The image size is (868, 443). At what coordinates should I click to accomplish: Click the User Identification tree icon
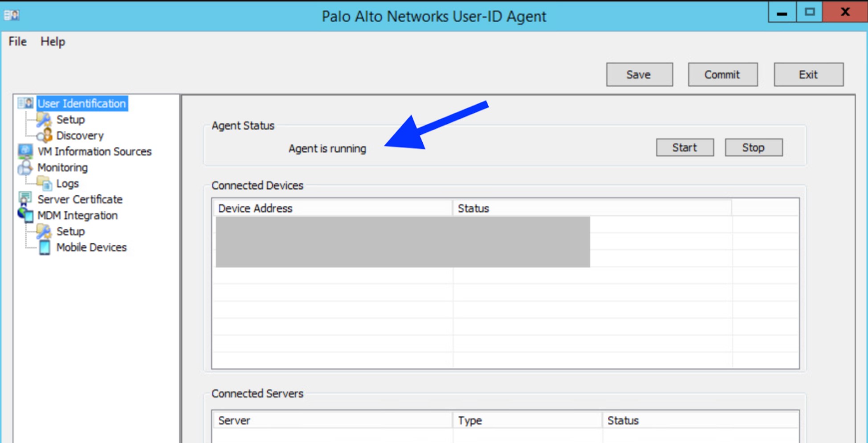25,103
